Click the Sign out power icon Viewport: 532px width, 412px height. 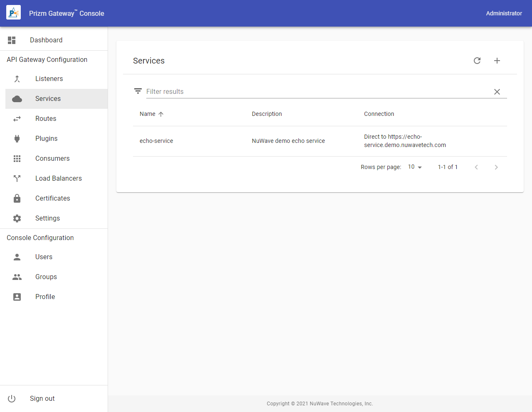12,399
